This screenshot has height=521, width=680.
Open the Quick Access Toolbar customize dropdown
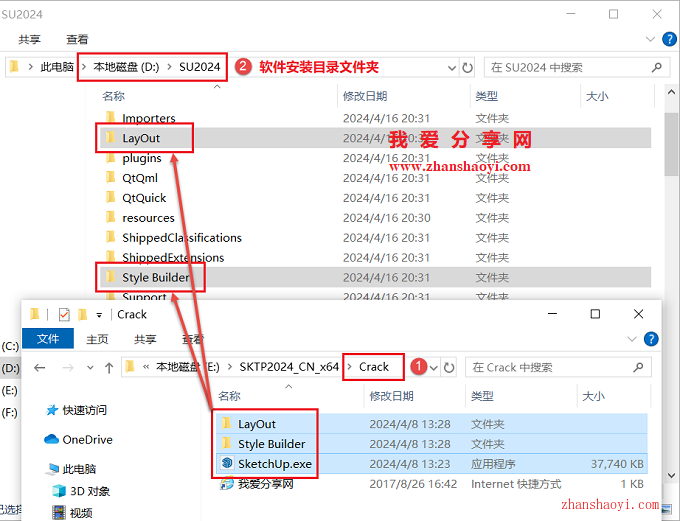99,315
